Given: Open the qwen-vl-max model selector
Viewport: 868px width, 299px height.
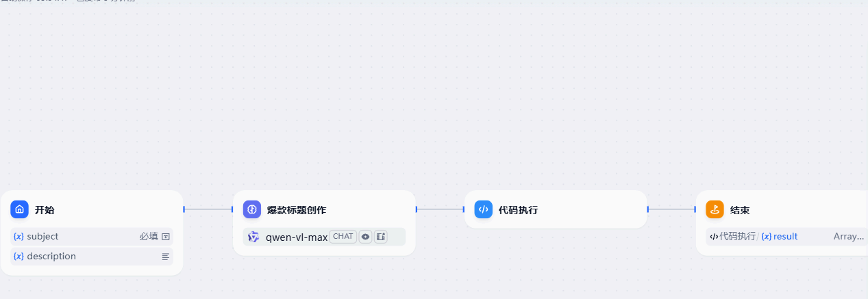Looking at the screenshot, I should point(324,237).
